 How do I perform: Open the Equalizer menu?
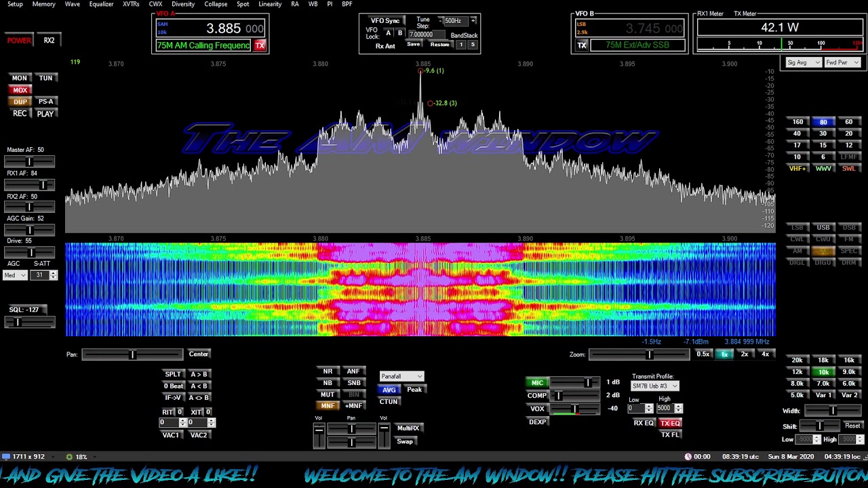(101, 4)
